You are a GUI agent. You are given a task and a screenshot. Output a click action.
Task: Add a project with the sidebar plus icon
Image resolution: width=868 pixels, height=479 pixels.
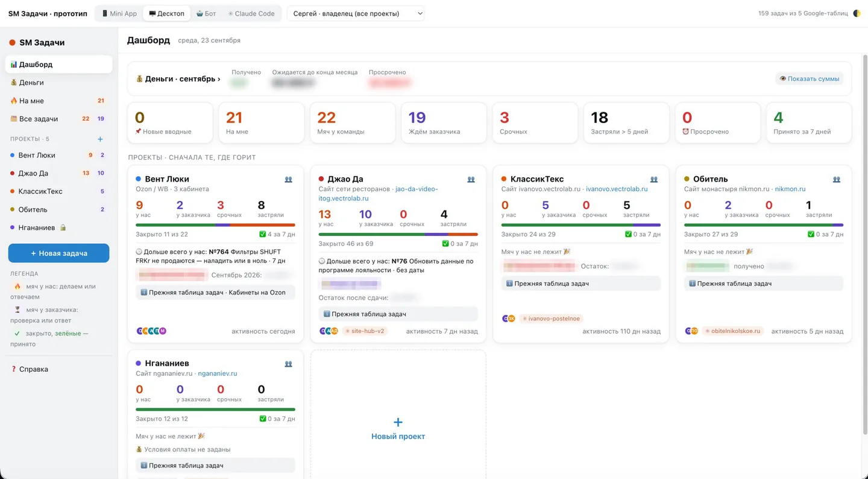(x=100, y=139)
